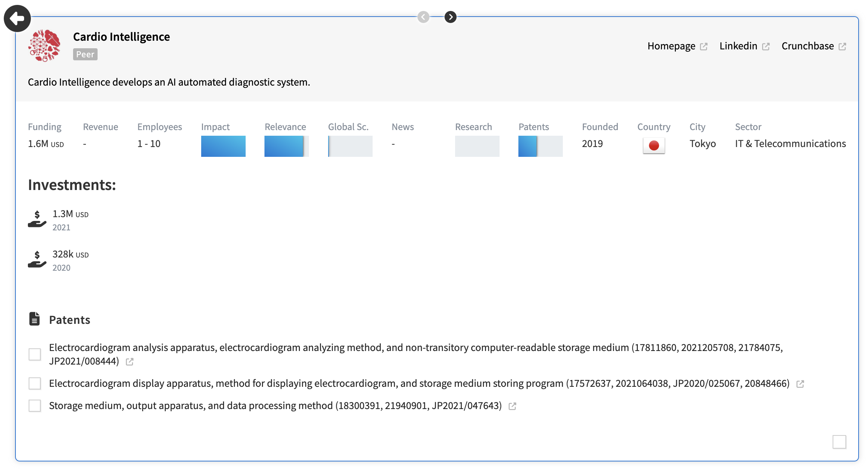Check the Storage medium output apparatus patent

point(35,406)
